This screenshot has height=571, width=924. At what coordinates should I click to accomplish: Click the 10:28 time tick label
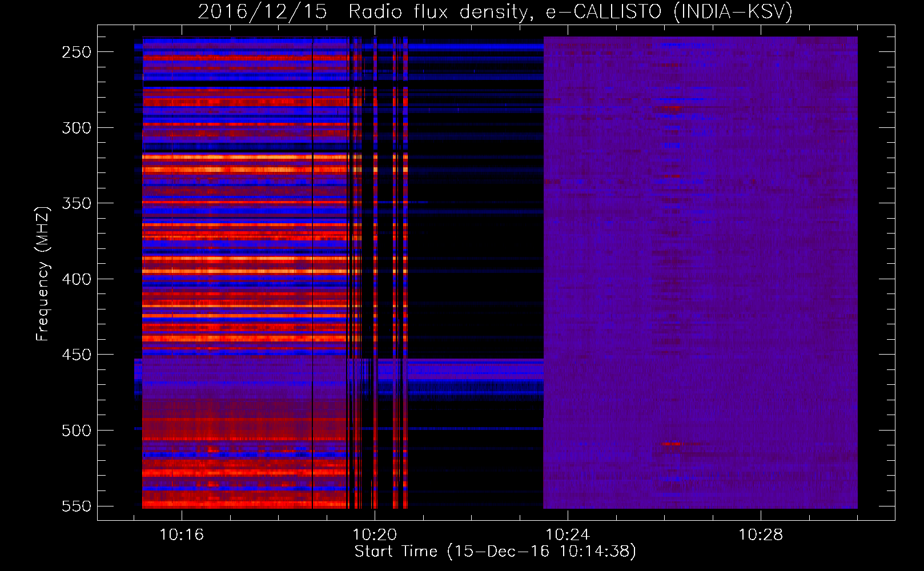click(761, 535)
